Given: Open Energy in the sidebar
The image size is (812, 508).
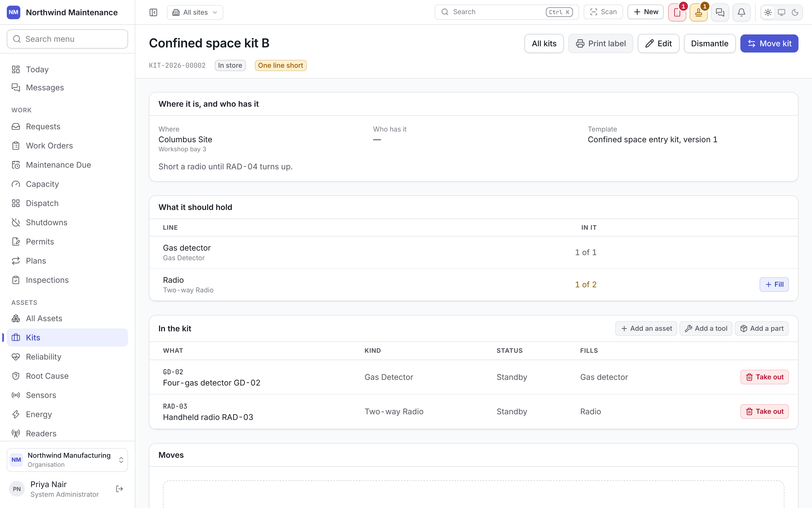Looking at the screenshot, I should tap(67, 414).
